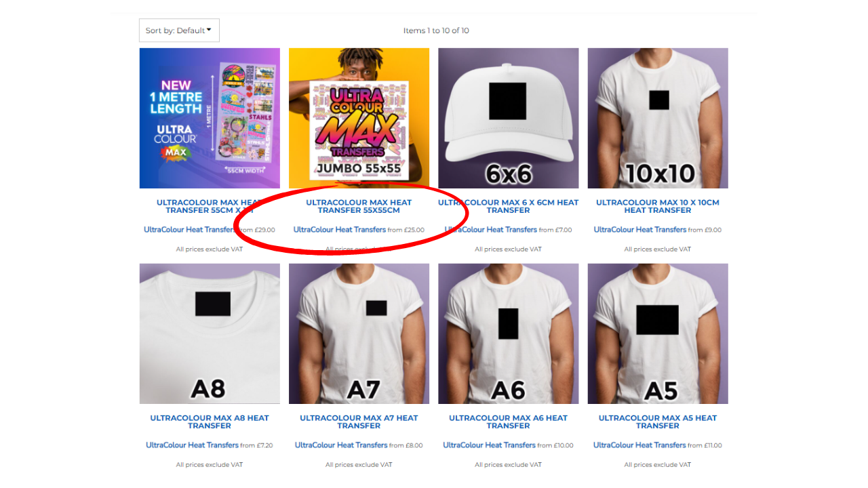Open Ultracolour Max A6 Heat Transfer title
This screenshot has height=488, width=868.
(509, 422)
